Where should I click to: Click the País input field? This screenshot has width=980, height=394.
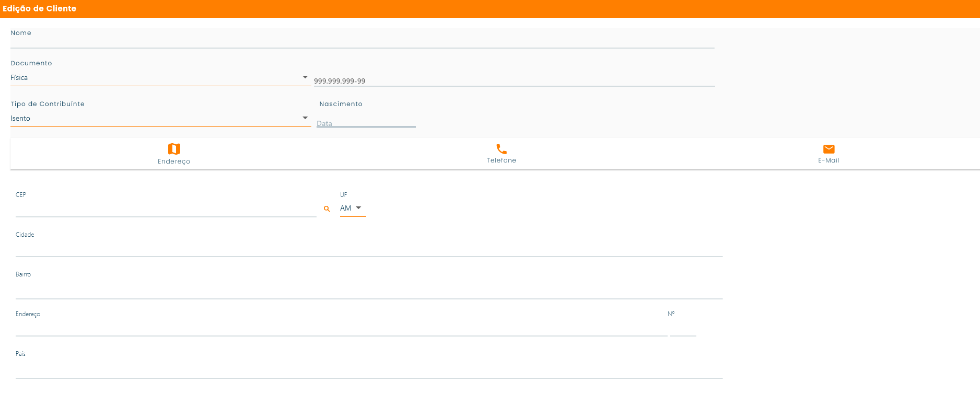[369, 370]
